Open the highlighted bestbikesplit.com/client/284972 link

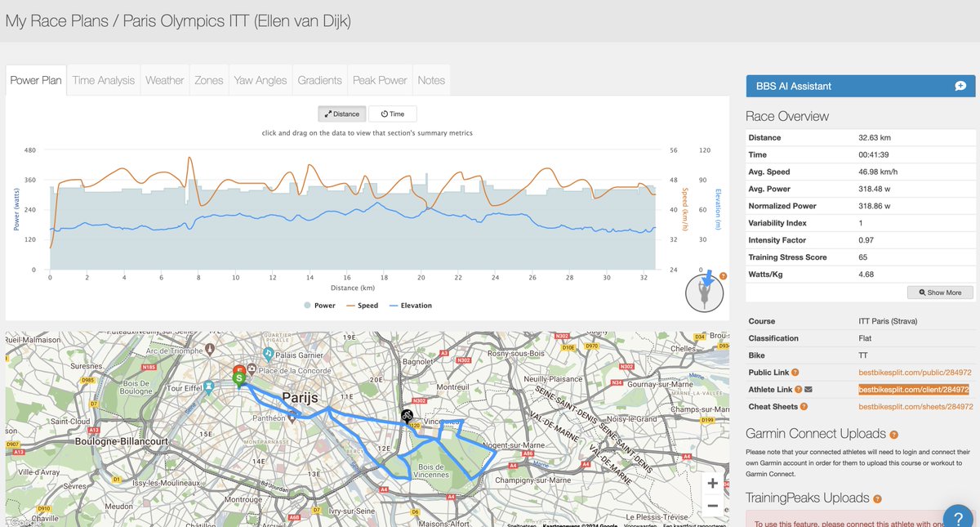(x=914, y=389)
